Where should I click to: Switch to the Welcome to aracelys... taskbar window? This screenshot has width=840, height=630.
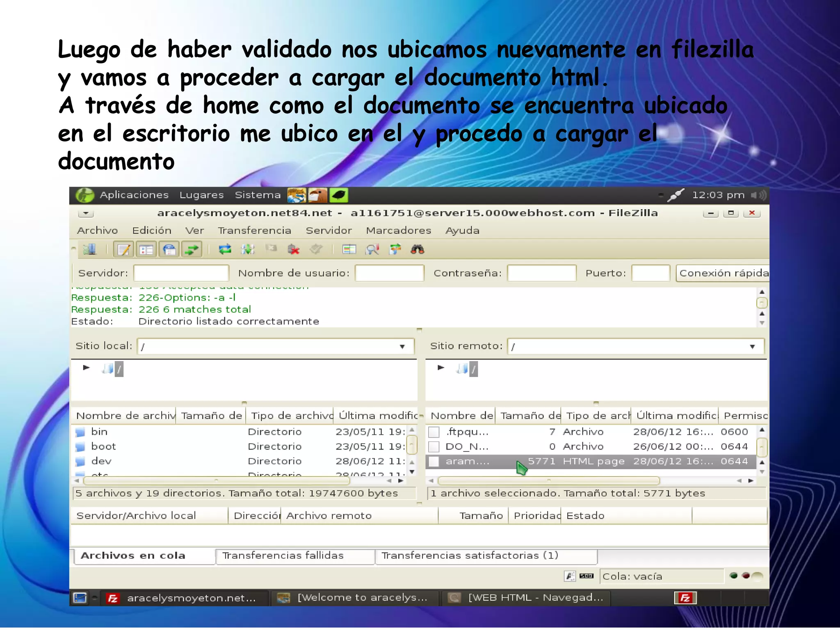[354, 598]
